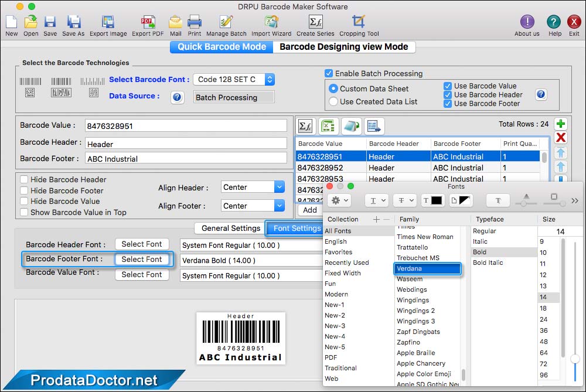This screenshot has width=586, height=392.
Task: Select Custom Data Sheet radio button
Action: point(333,89)
